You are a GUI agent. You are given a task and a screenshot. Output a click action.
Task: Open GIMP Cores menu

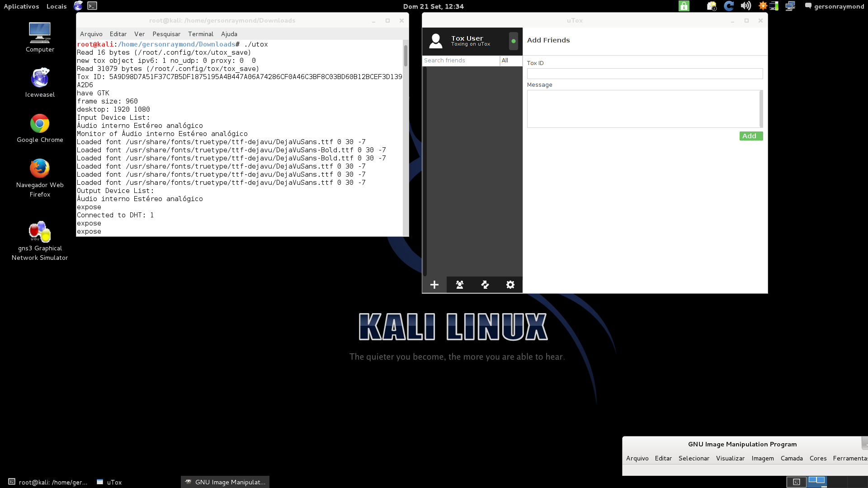click(x=818, y=458)
